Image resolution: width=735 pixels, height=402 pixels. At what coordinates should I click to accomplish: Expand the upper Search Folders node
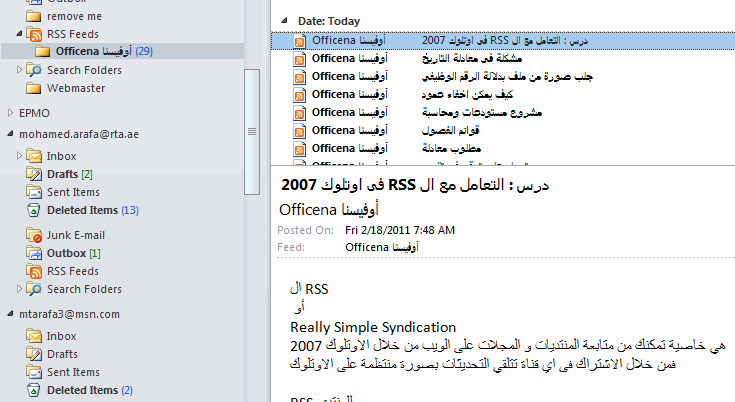click(x=19, y=70)
